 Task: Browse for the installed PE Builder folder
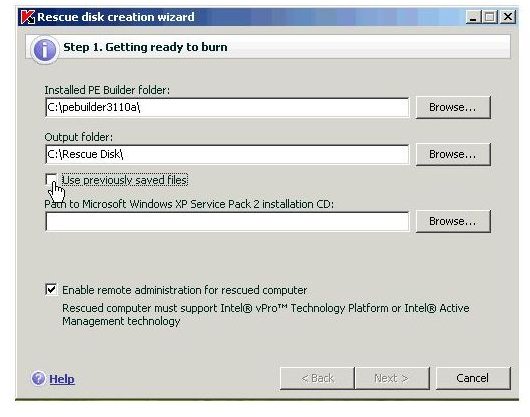453,107
